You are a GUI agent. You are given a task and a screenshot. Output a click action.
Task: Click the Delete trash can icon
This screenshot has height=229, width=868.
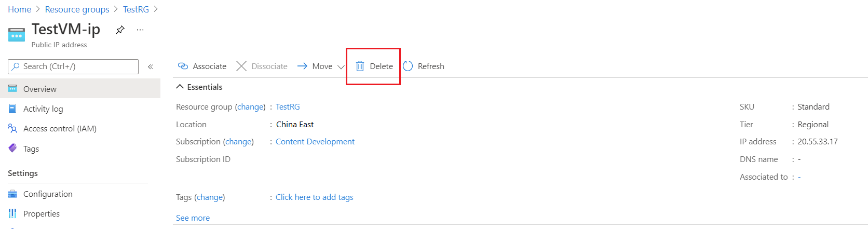(360, 66)
